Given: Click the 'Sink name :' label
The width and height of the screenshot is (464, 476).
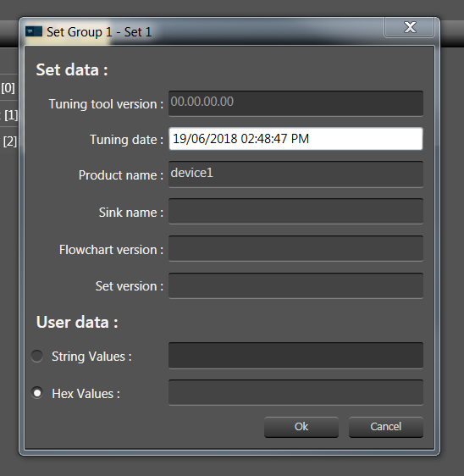Looking at the screenshot, I should click(x=131, y=213).
